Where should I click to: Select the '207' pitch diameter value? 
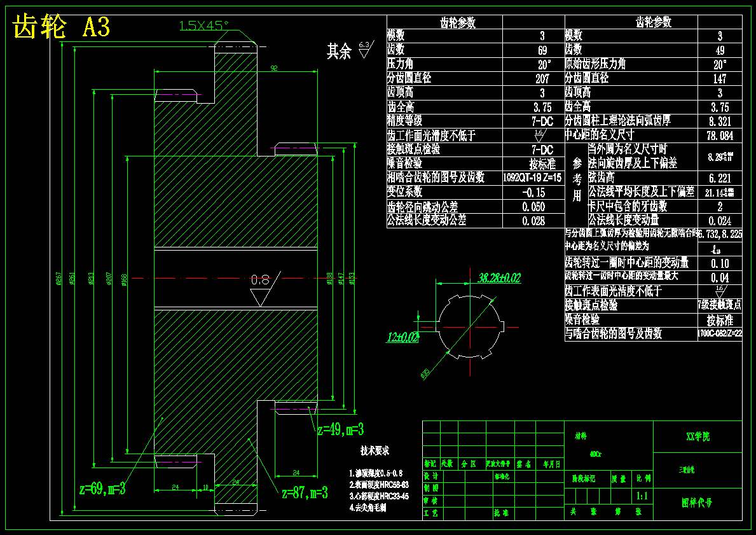542,78
